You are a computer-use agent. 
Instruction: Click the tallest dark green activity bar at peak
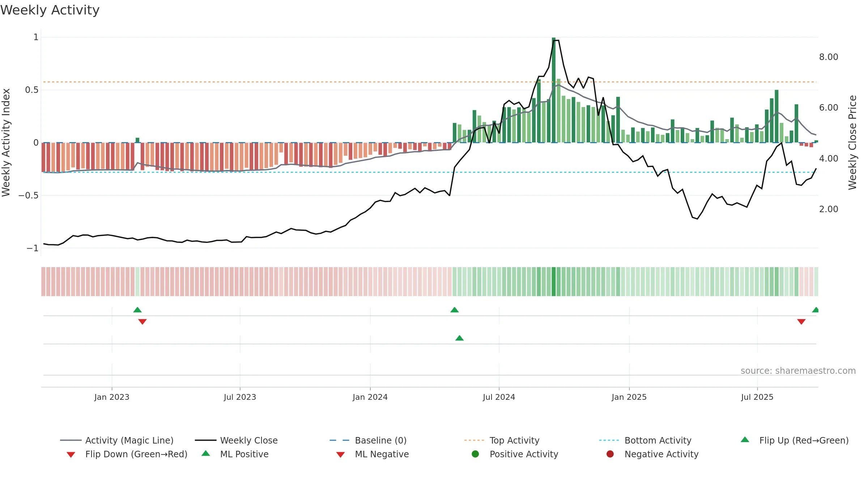(x=554, y=90)
